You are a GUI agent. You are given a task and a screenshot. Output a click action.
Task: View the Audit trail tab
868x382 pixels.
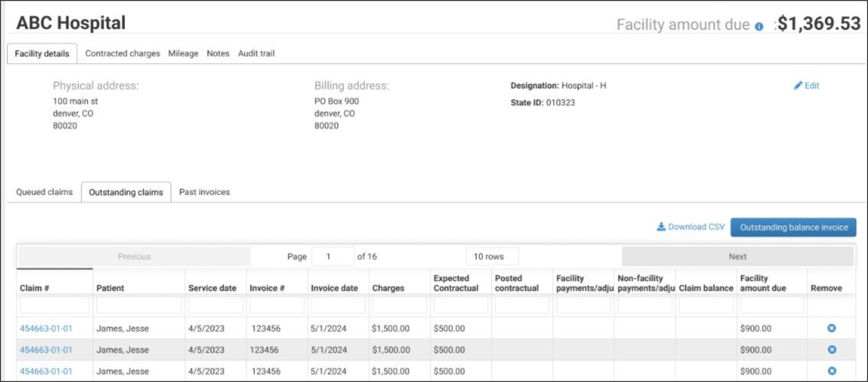[256, 53]
